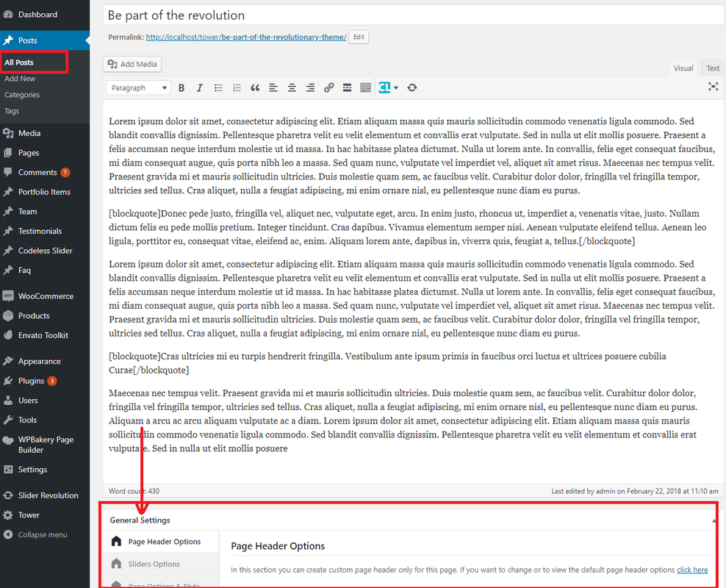Open post Tags
Image resolution: width=726 pixels, height=588 pixels.
12,111
